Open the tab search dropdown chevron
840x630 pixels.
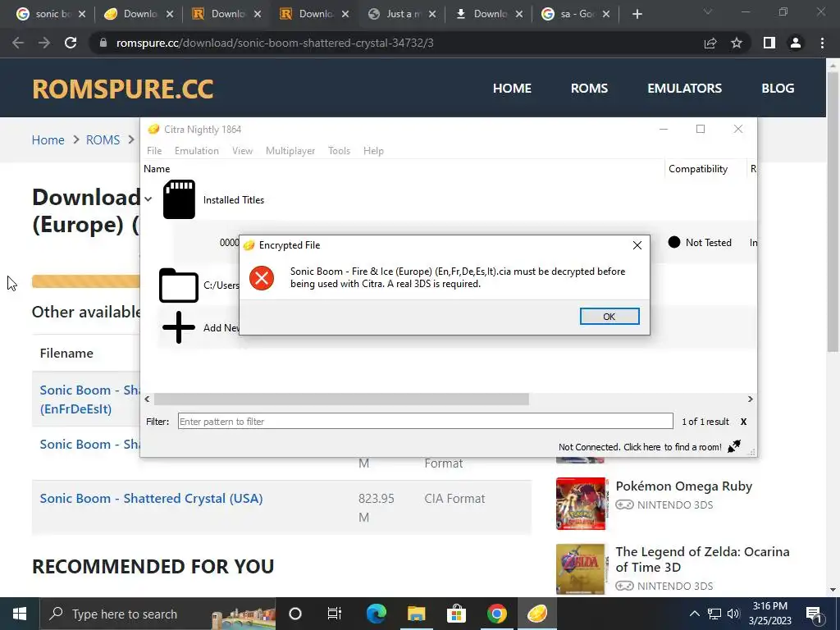708,11
